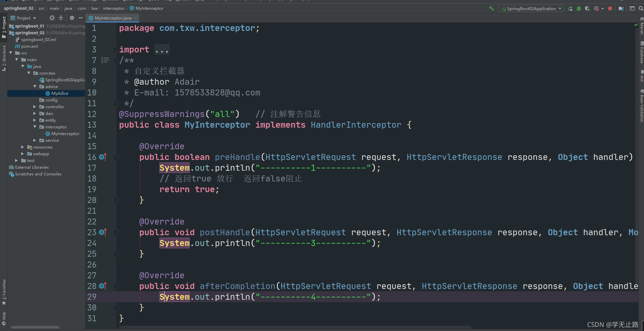The width and height of the screenshot is (644, 331).
Task: Open SpringBoot02Application run configuration dropdown
Action: (x=531, y=8)
